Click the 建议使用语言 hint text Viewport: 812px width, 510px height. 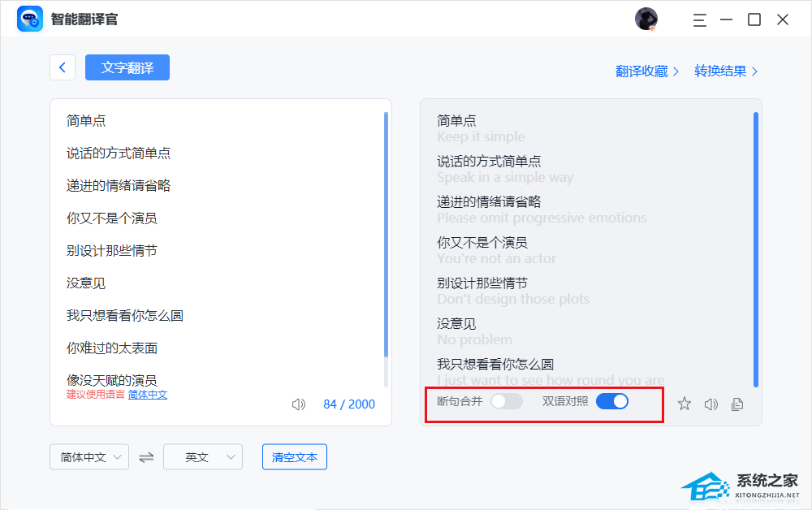tap(96, 395)
